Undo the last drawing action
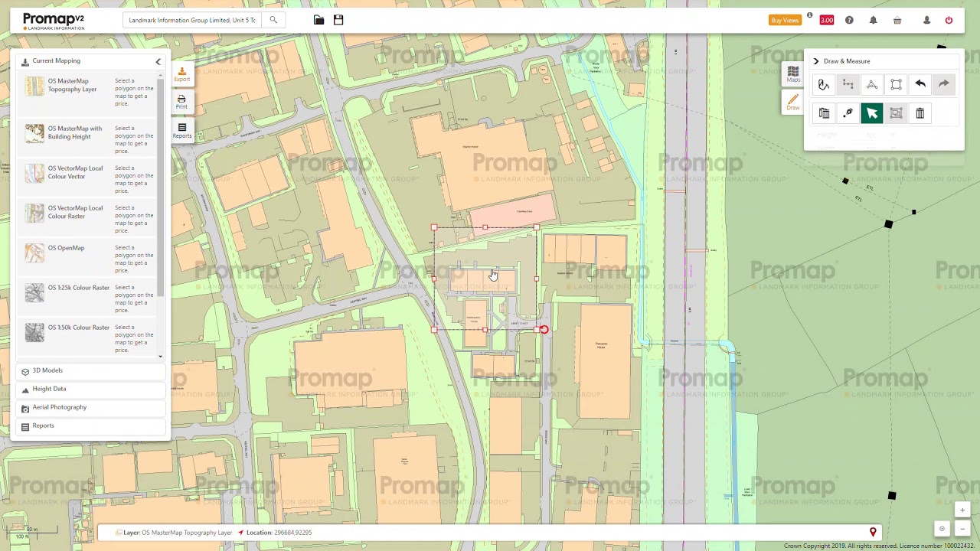 (920, 84)
